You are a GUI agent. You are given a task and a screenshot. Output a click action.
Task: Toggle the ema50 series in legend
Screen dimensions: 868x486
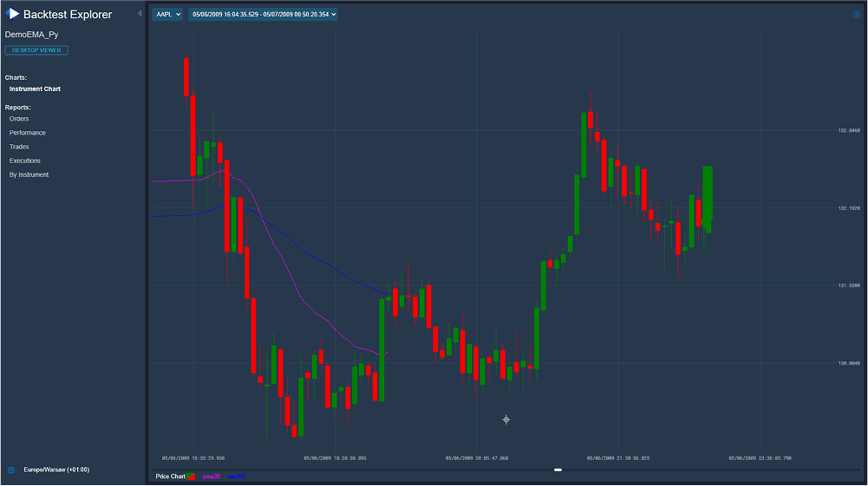pos(237,476)
